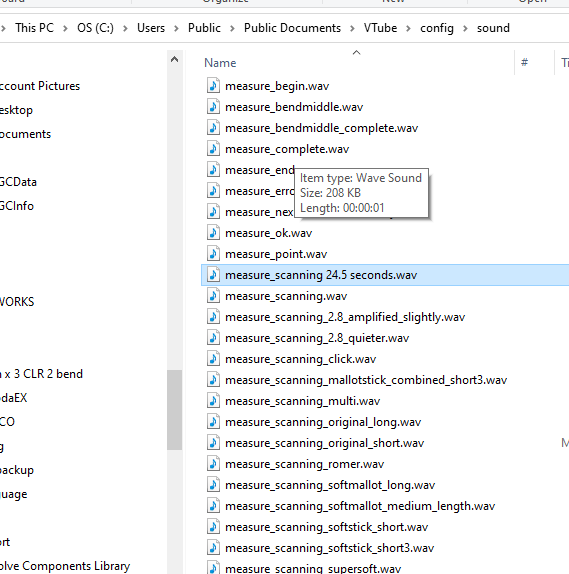The image size is (569, 574).
Task: Select file measure_scanning_2.8_quieter.wav
Action: [317, 338]
